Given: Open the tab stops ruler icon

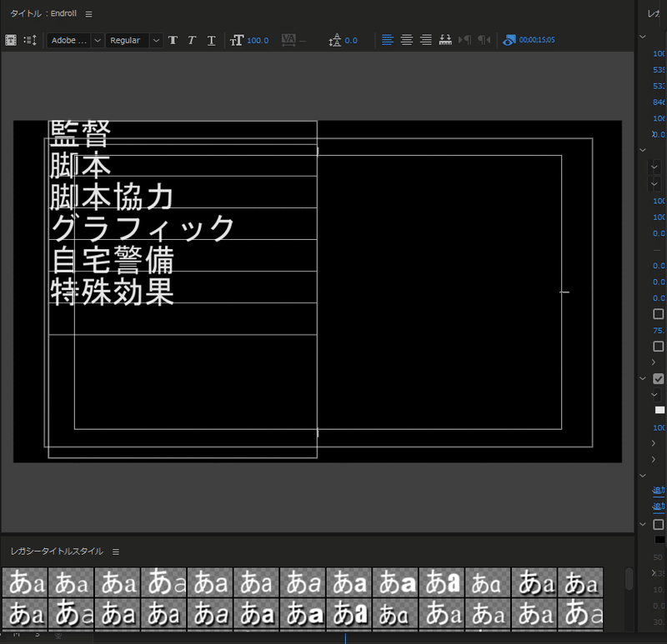Looking at the screenshot, I should (445, 40).
